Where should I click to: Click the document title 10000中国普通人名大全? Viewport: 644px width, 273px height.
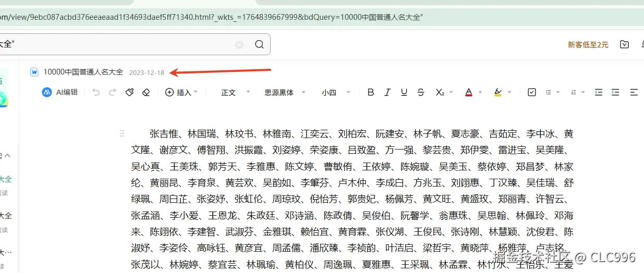[83, 72]
